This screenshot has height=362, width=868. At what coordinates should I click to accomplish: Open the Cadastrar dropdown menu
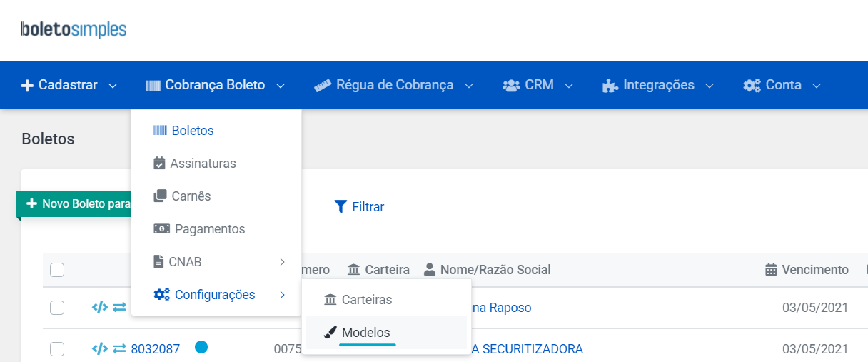click(69, 85)
